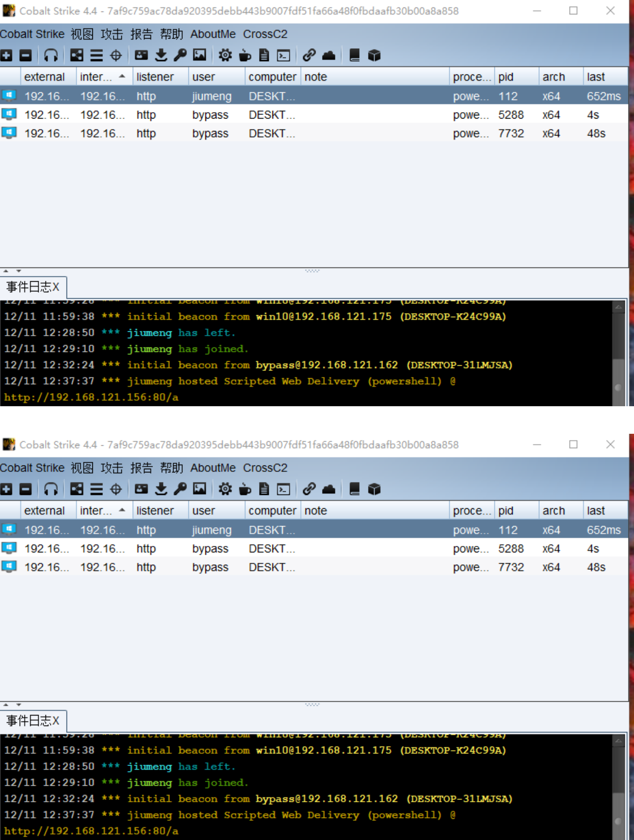The height and width of the screenshot is (840, 634).
Task: Switch to pivot graph view in top window
Action: click(77, 56)
